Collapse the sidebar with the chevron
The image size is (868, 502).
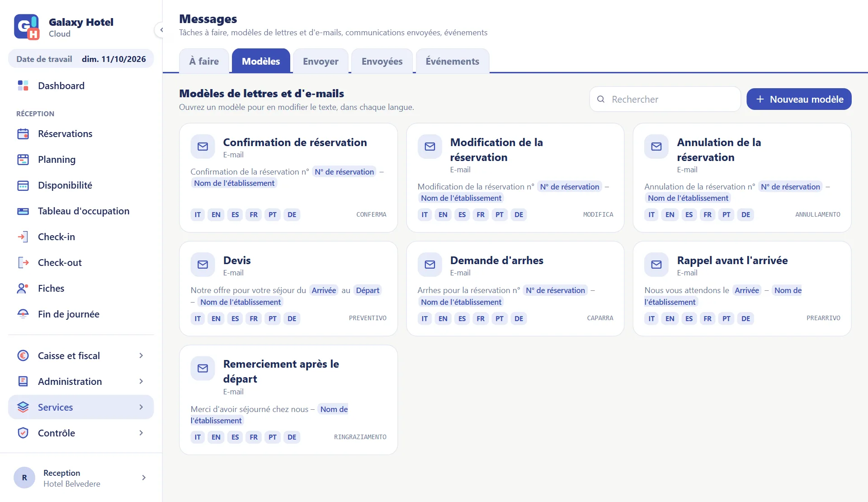click(x=161, y=30)
